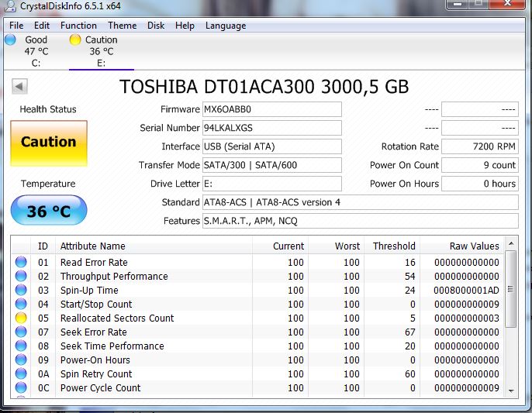This screenshot has width=532, height=413.
Task: Click the ID column header
Action: click(43, 246)
